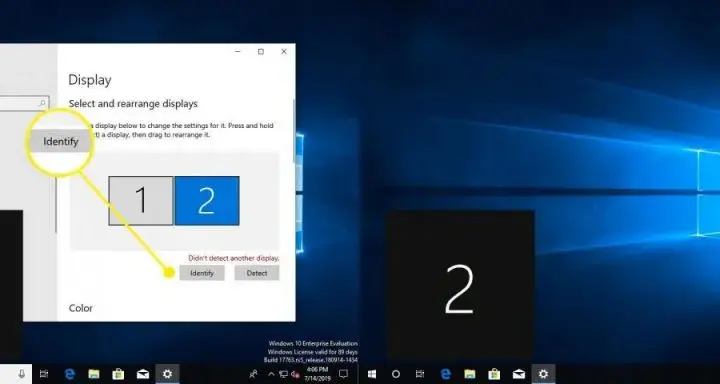The width and height of the screenshot is (720, 384).
Task: Close the Settings window
Action: click(x=284, y=51)
